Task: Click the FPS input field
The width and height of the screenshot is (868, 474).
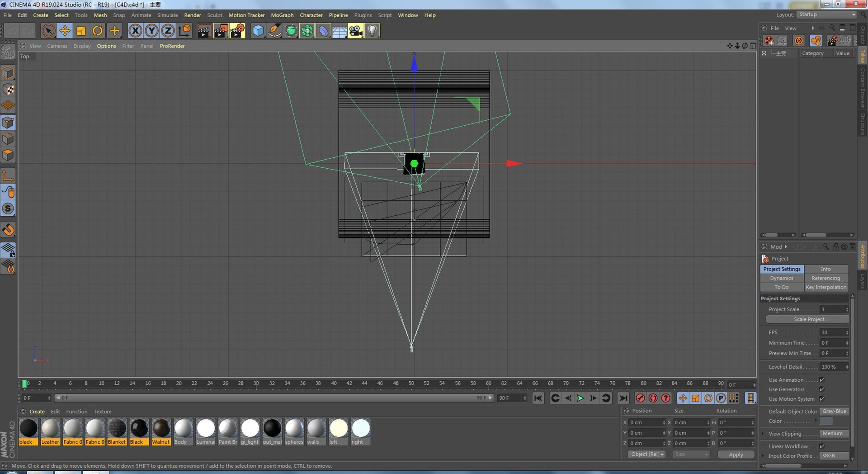Action: tap(834, 332)
